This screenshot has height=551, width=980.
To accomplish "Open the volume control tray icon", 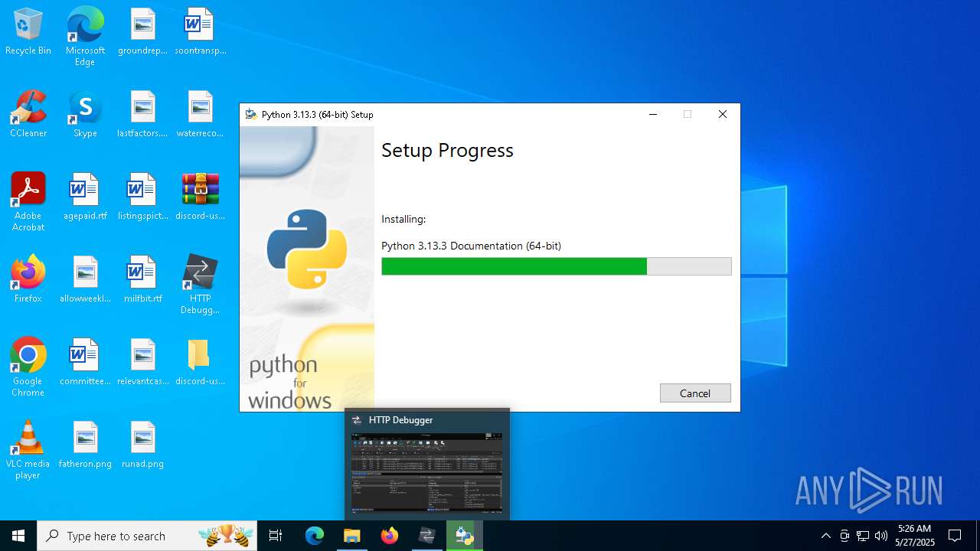I will point(881,536).
